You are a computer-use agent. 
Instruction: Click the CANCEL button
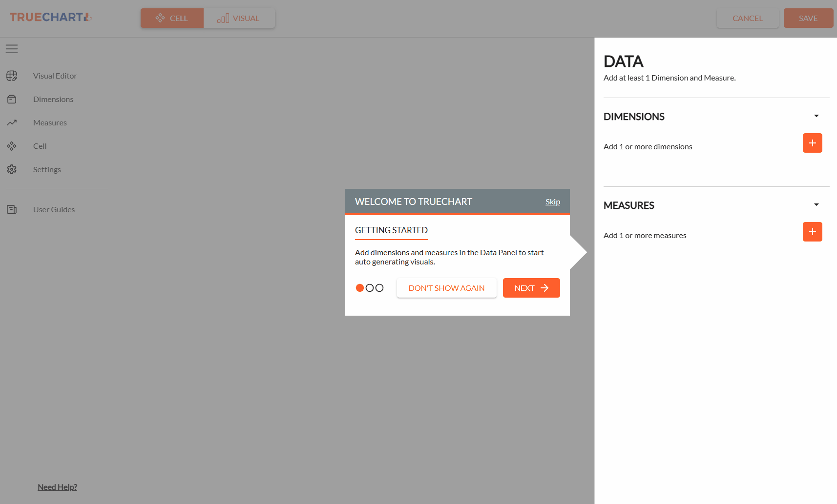[x=747, y=18]
